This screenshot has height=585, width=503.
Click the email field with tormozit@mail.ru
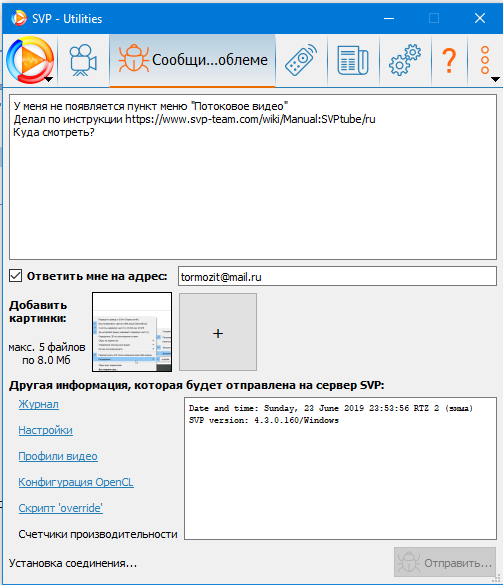(337, 276)
